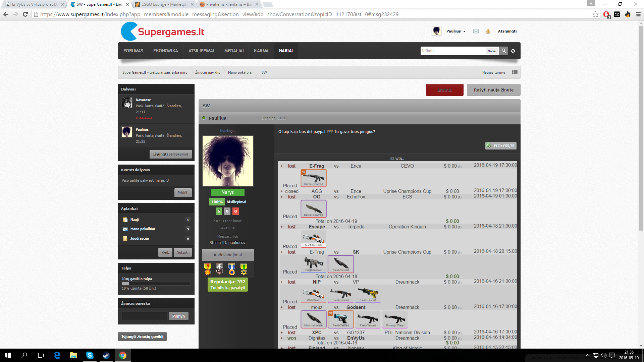Open the KARMA navigation tab
This screenshot has width=644, height=362.
coord(261,51)
